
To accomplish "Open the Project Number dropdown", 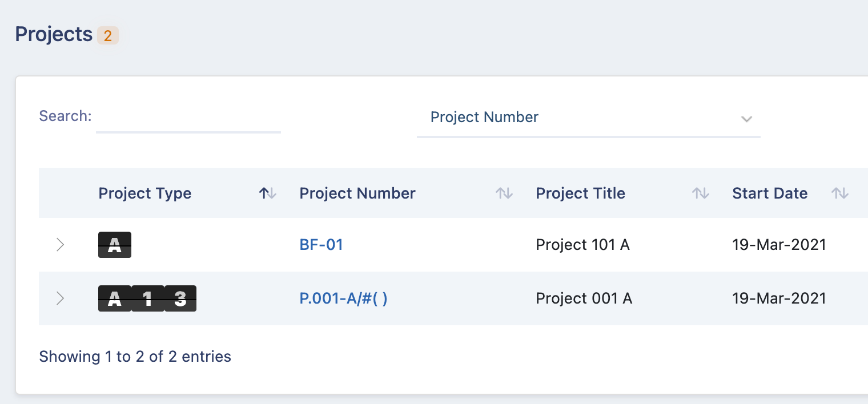I will (x=588, y=118).
